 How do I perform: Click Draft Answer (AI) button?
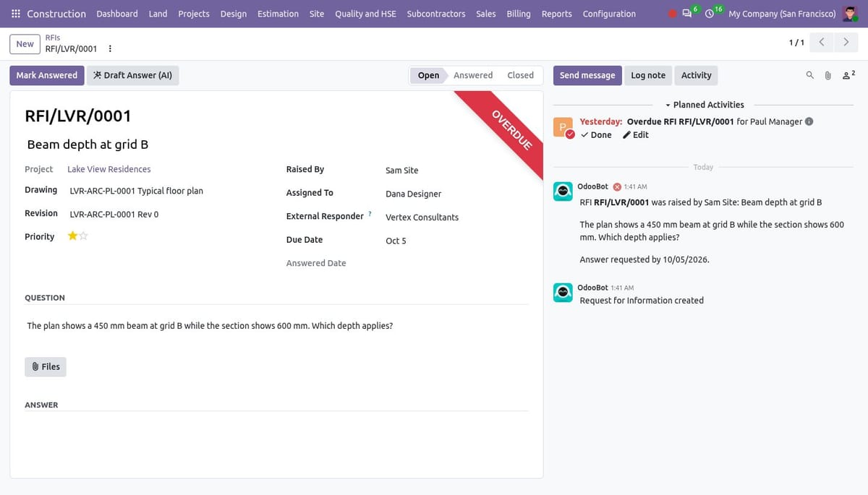133,75
